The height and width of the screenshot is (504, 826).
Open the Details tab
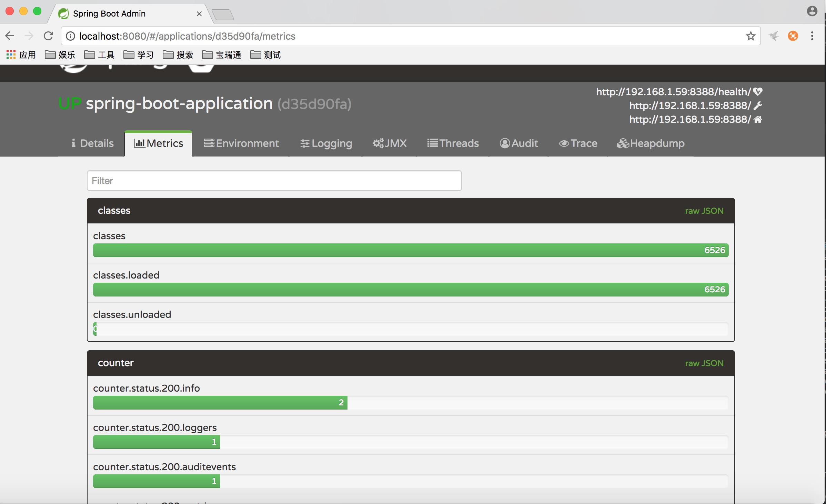[x=92, y=143]
